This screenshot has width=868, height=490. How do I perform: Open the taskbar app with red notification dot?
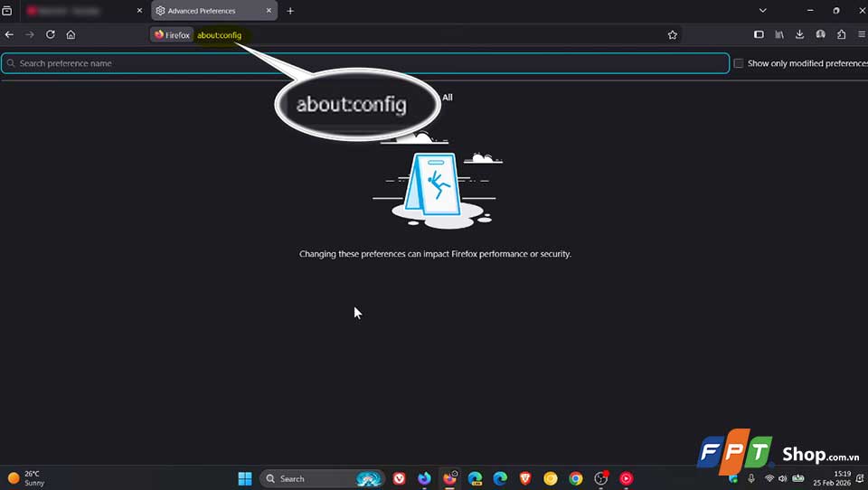601,478
